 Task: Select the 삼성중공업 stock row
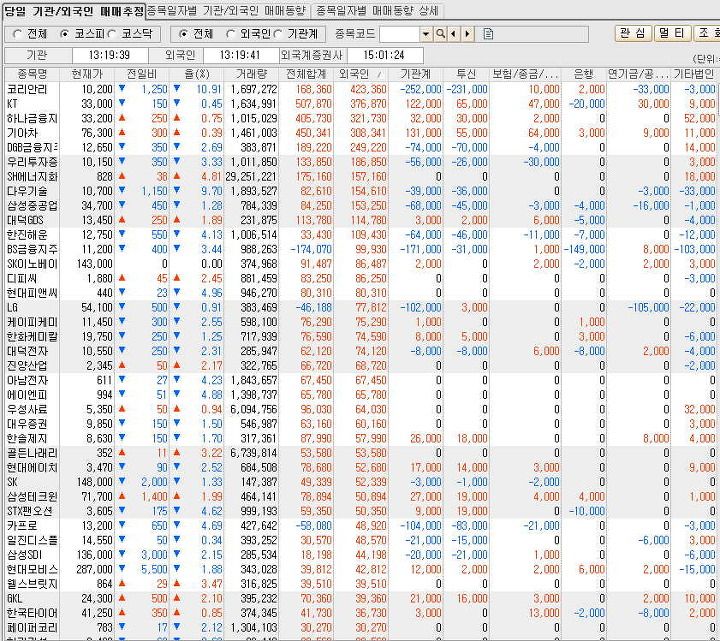point(360,206)
